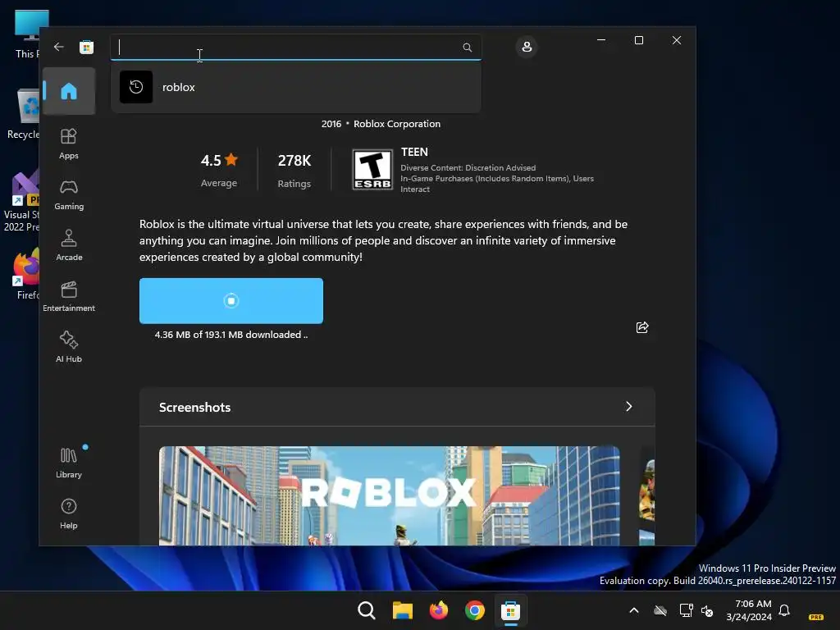840x630 pixels.
Task: Go back with the Store back arrow
Action: point(59,47)
